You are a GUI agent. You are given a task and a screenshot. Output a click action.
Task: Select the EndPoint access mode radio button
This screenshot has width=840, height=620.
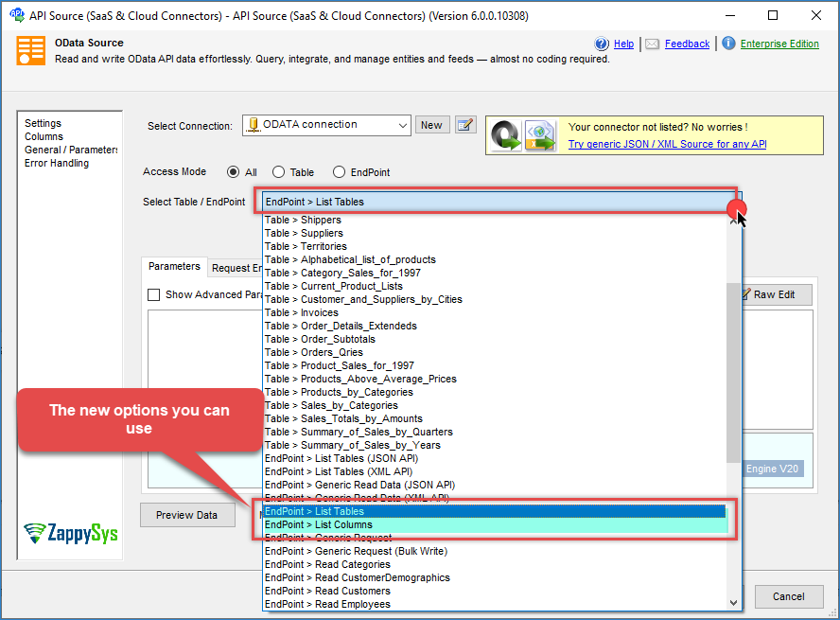[339, 172]
